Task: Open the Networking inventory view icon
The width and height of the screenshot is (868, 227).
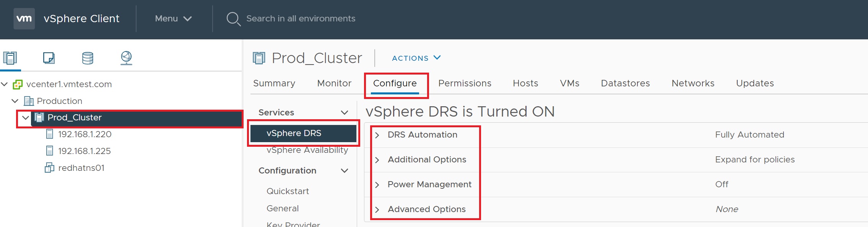Action: coord(126,58)
